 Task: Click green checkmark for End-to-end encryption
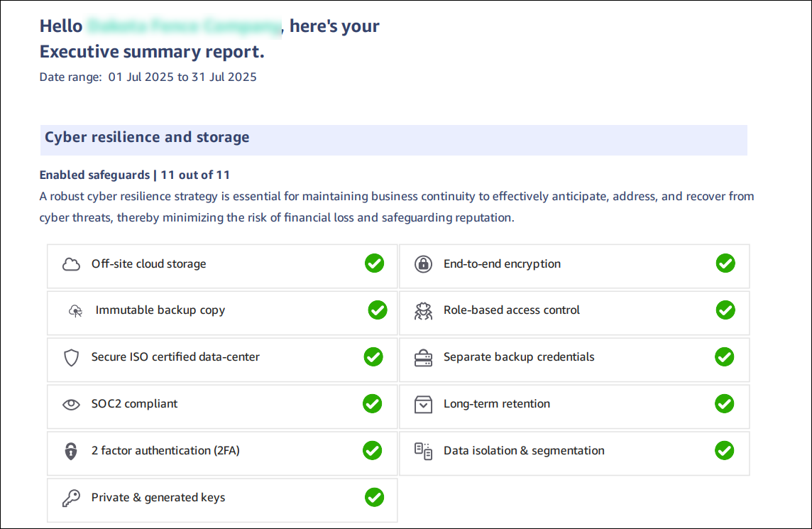725,263
